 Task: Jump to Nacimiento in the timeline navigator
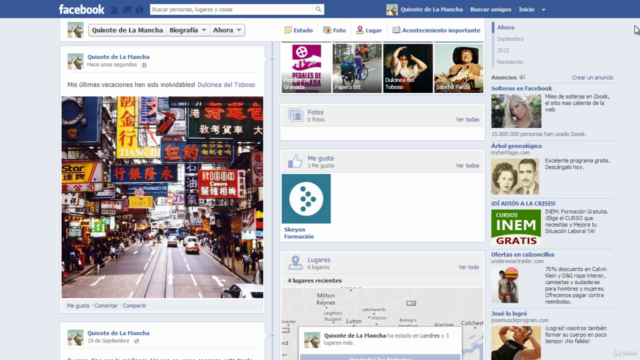510,62
